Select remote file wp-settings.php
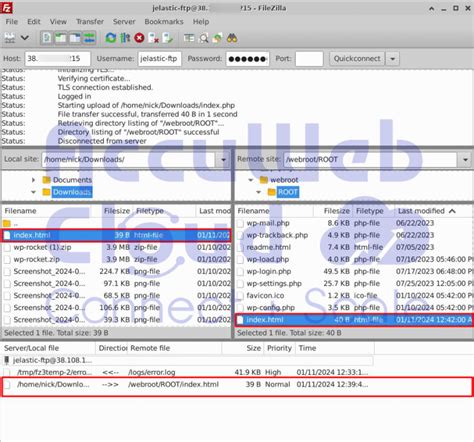 pos(354,284)
